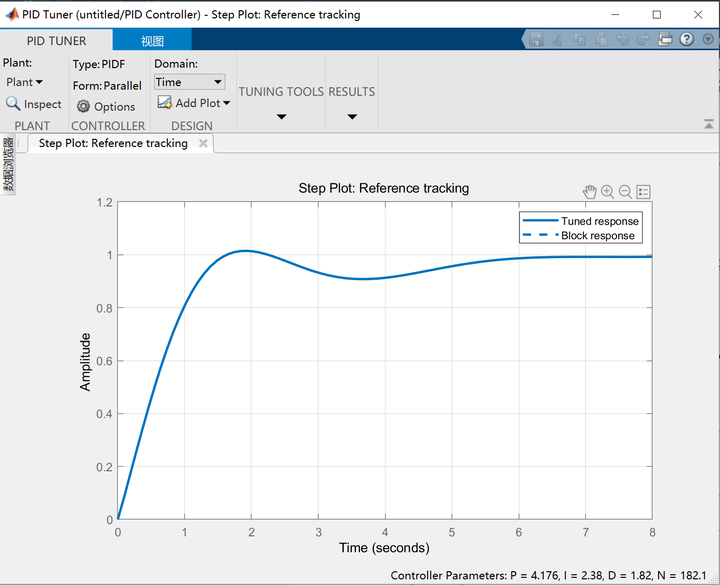720x585 pixels.
Task: Click the save icon in quick access bar
Action: click(536, 39)
